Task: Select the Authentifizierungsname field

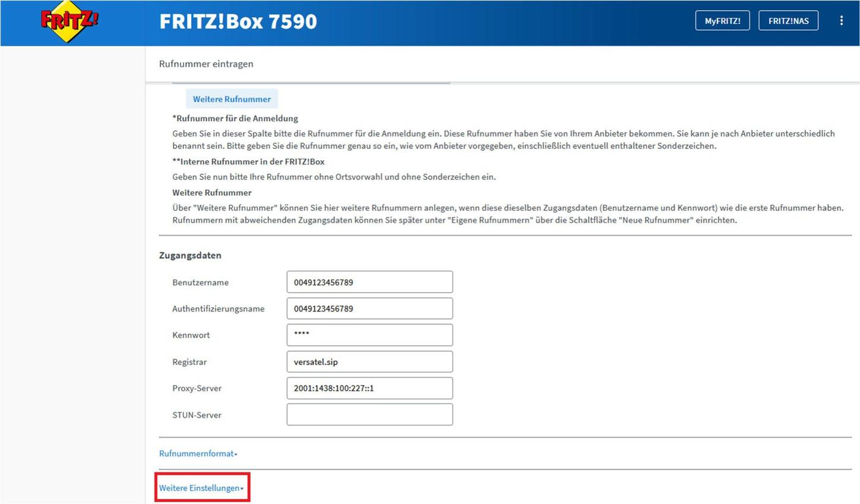Action: coord(369,308)
